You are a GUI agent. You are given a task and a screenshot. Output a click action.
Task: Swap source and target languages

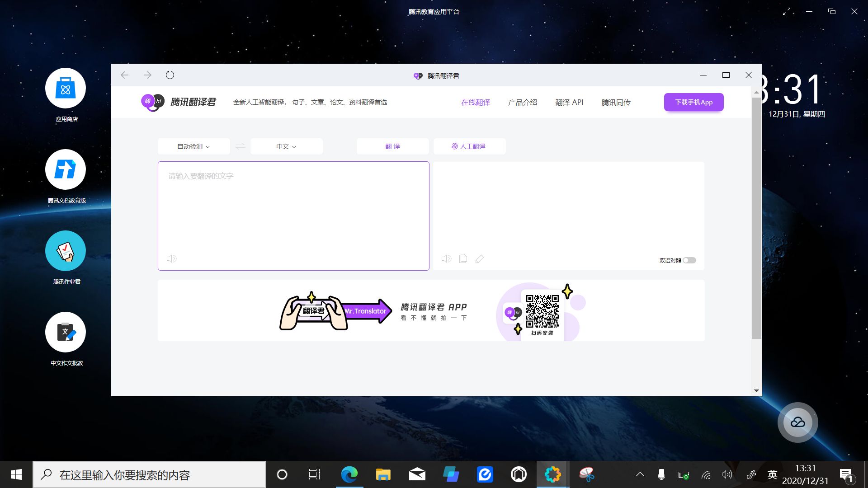pos(240,146)
